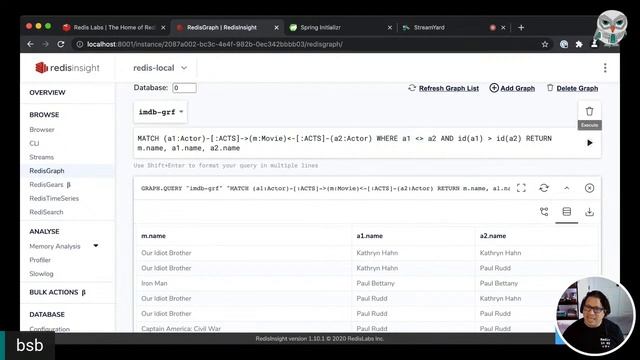This screenshot has height=360, width=640.
Task: Open Profiler in the sidebar
Action: pyautogui.click(x=40, y=260)
